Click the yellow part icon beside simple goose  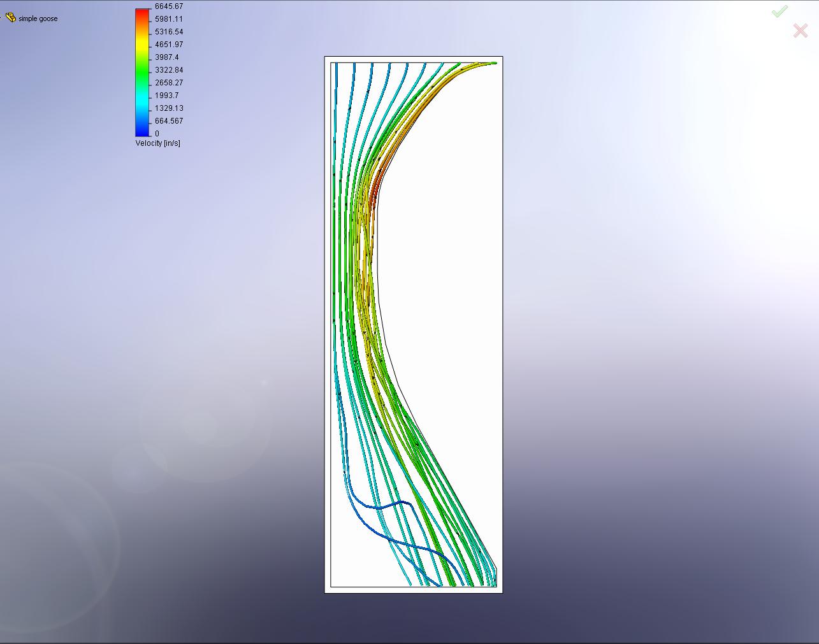[x=10, y=18]
